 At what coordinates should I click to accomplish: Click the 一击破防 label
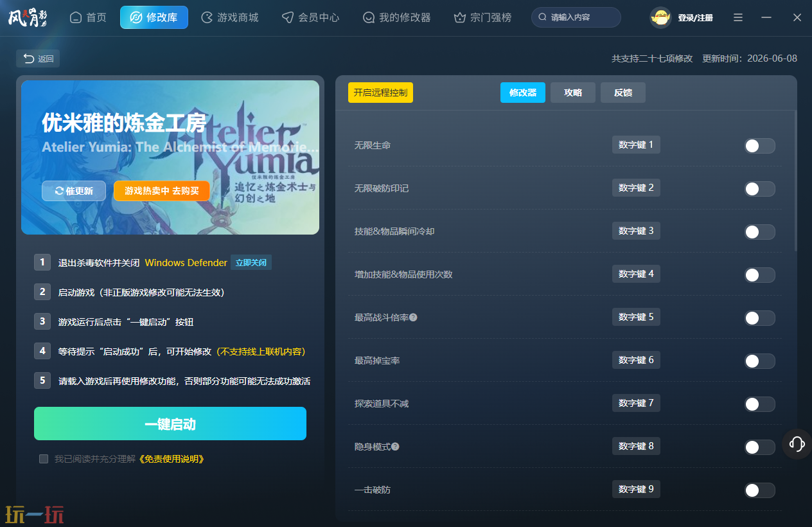pos(373,490)
